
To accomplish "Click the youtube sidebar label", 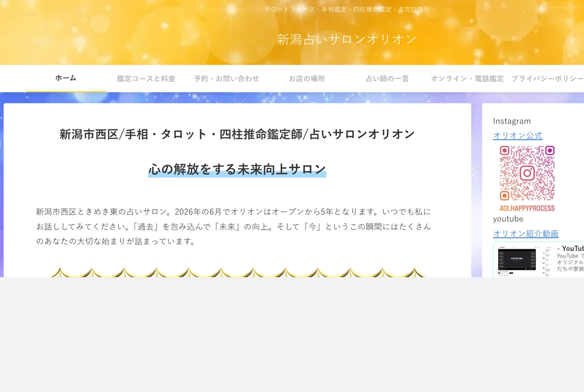I will (x=508, y=219).
